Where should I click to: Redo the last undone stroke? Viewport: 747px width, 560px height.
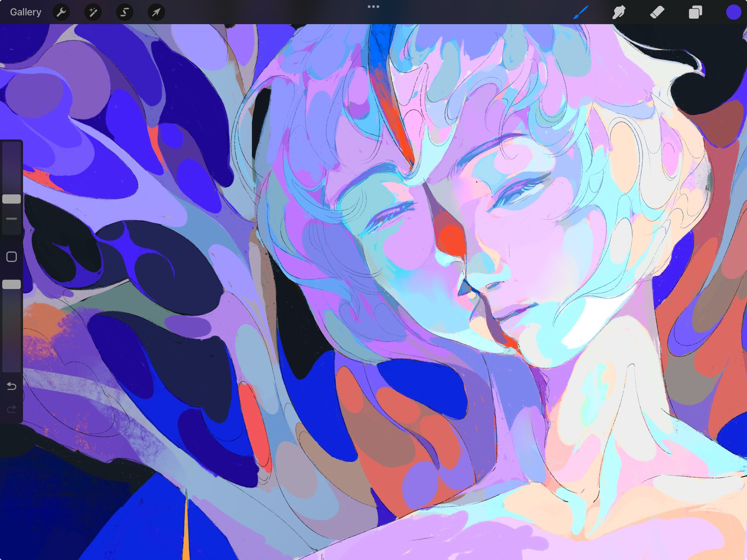point(12,409)
